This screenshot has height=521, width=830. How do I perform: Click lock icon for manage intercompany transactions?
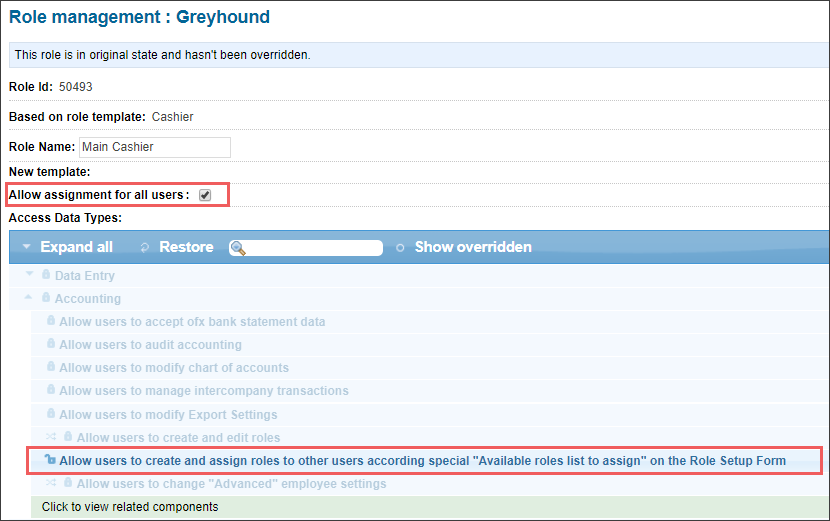coord(51,389)
